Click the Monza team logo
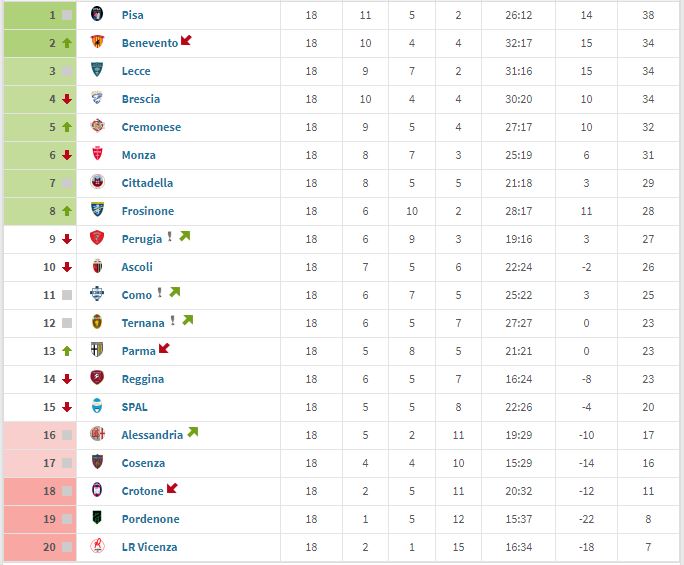 pos(97,155)
